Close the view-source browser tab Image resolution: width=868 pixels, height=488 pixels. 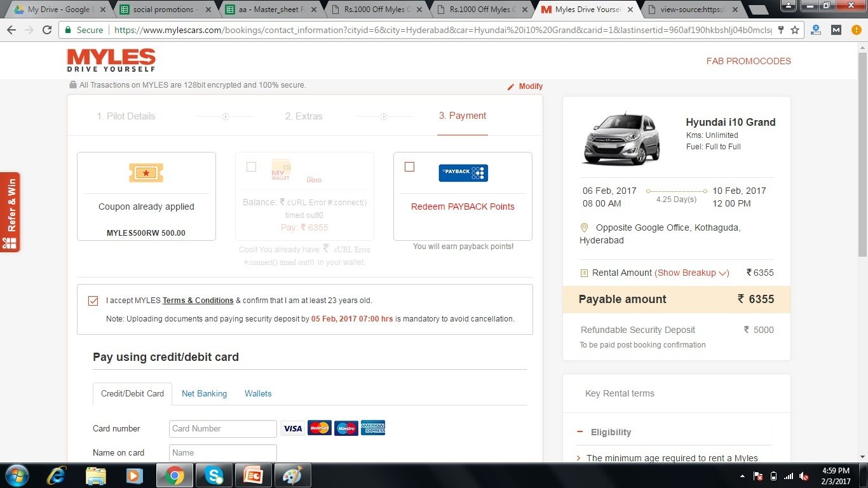736,10
